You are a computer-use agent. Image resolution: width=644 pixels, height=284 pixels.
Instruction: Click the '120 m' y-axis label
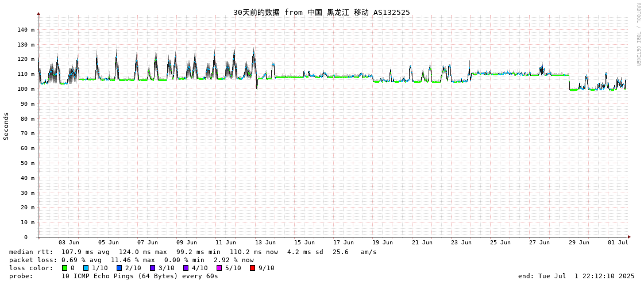pyautogui.click(x=26, y=59)
